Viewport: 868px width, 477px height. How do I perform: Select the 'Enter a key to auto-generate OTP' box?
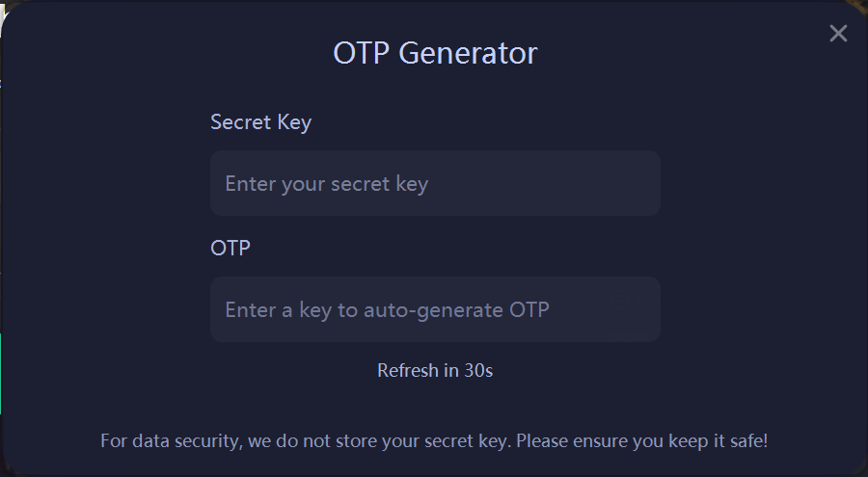tap(435, 309)
